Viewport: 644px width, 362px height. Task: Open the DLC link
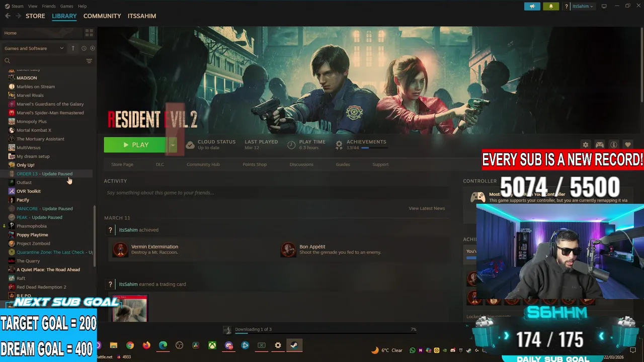point(160,164)
